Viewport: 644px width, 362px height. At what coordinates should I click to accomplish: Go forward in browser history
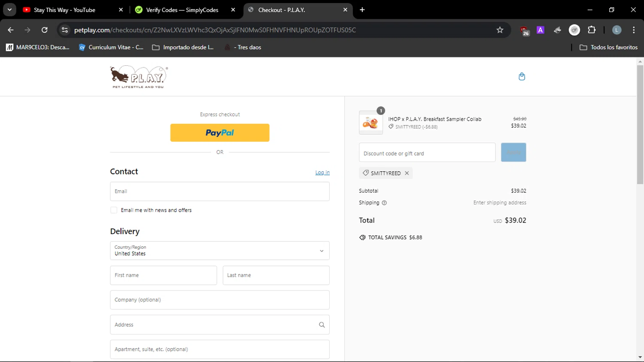tap(27, 30)
